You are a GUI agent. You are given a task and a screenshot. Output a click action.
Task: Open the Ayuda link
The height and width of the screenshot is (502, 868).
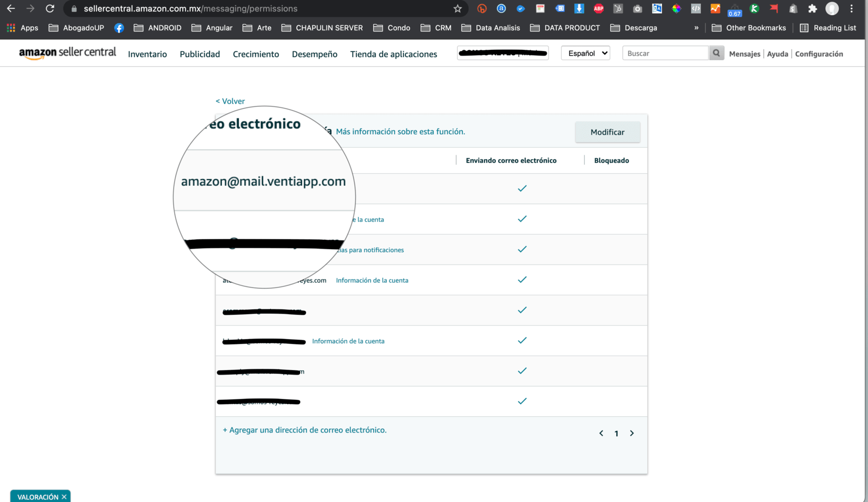click(x=777, y=54)
